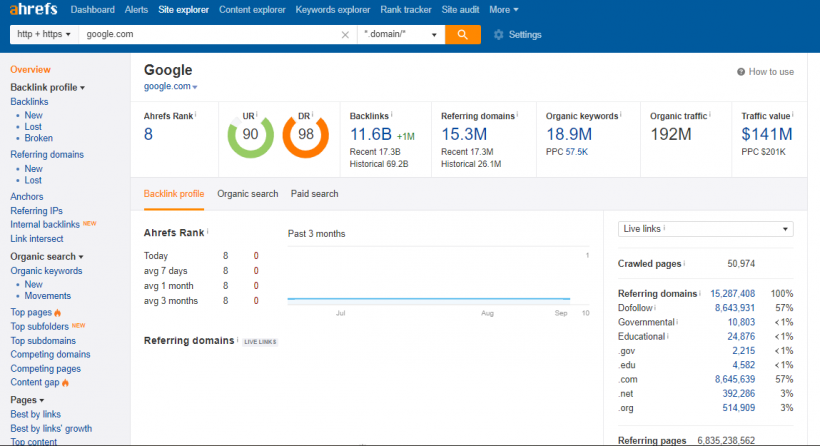Switch to the Paid search tab

click(x=314, y=194)
